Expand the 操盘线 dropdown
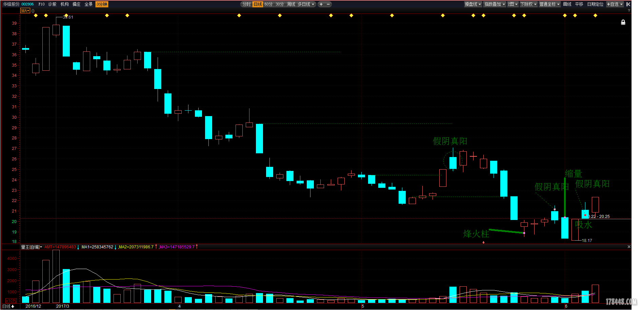The height and width of the screenshot is (310, 644). [x=473, y=4]
